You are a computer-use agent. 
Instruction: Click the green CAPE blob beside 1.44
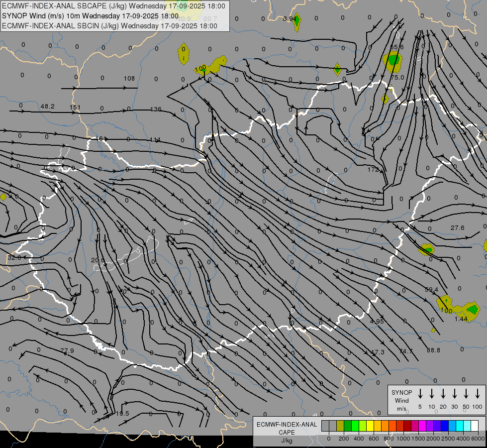click(x=472, y=310)
